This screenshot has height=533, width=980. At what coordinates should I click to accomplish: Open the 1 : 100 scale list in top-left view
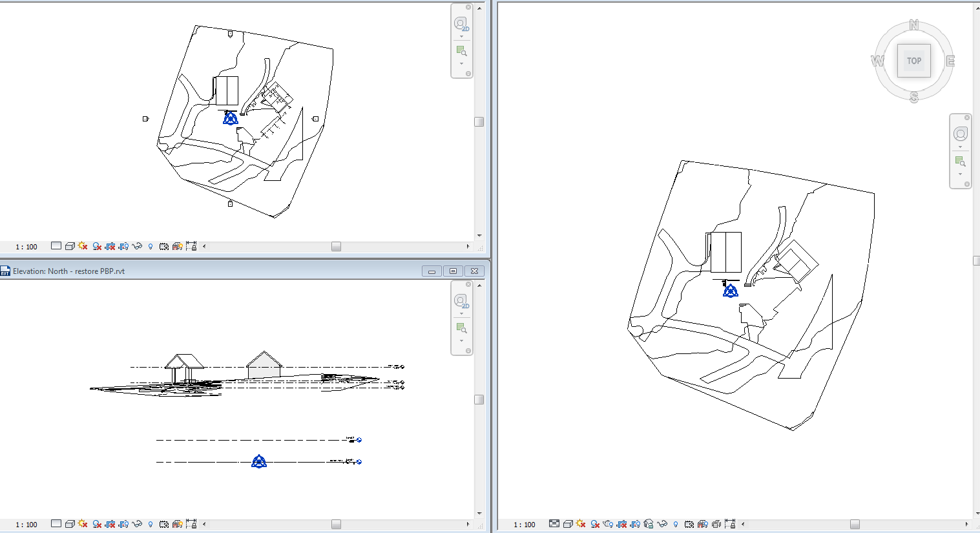click(x=26, y=247)
